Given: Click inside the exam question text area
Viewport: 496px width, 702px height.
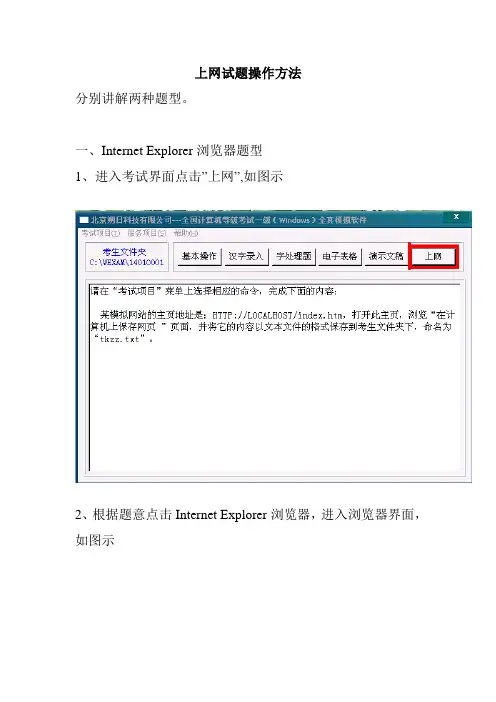Looking at the screenshot, I should (x=274, y=377).
